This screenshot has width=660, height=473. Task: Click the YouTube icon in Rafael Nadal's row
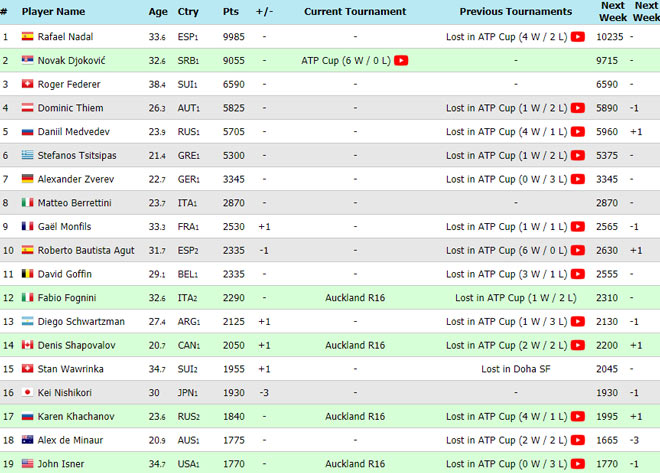577,36
